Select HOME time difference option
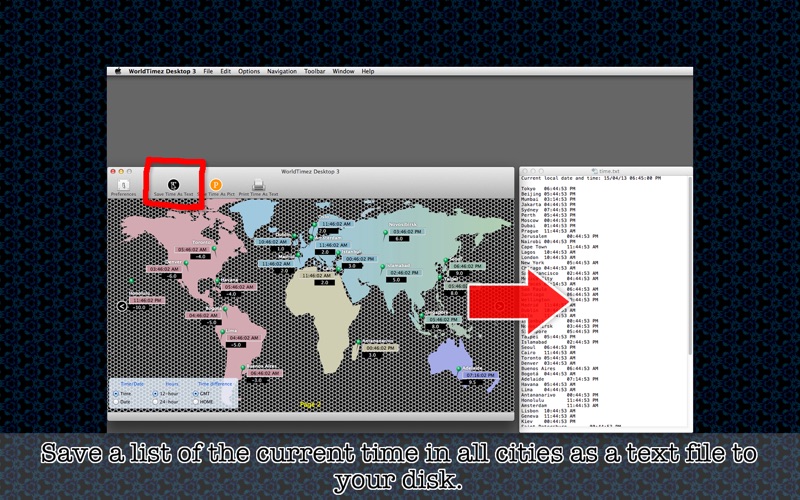The width and height of the screenshot is (800, 500). point(195,402)
